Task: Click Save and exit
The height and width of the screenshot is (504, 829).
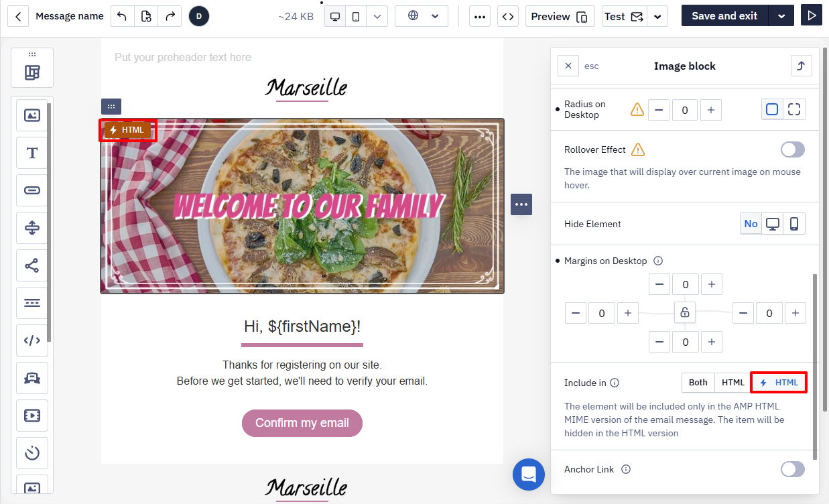Action: click(x=724, y=16)
